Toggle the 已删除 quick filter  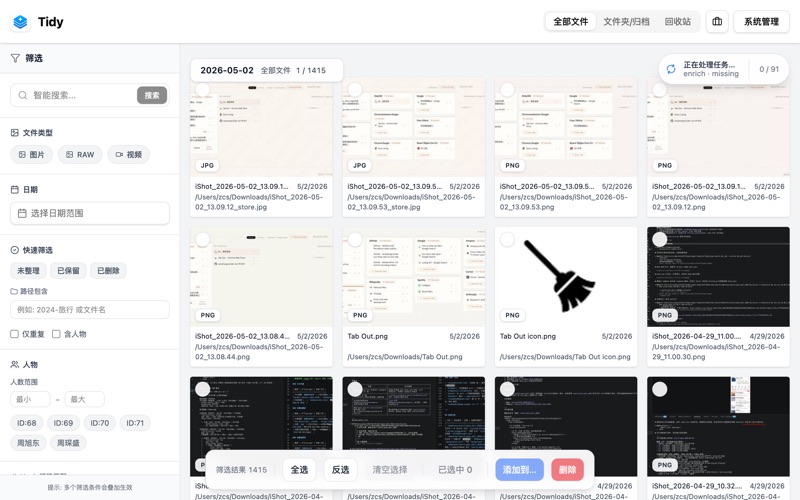[108, 270]
